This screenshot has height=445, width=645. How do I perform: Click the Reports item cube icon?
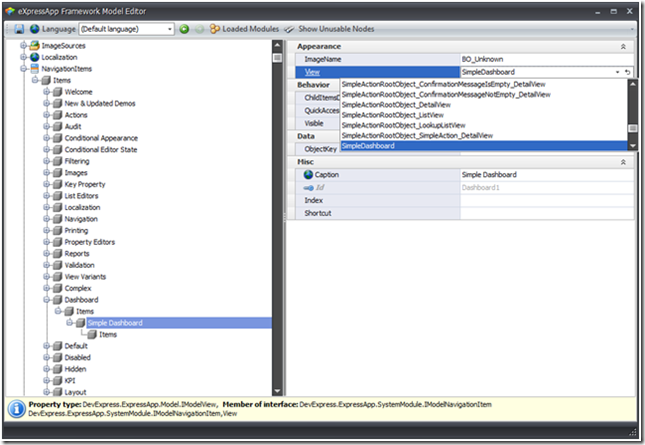[58, 253]
